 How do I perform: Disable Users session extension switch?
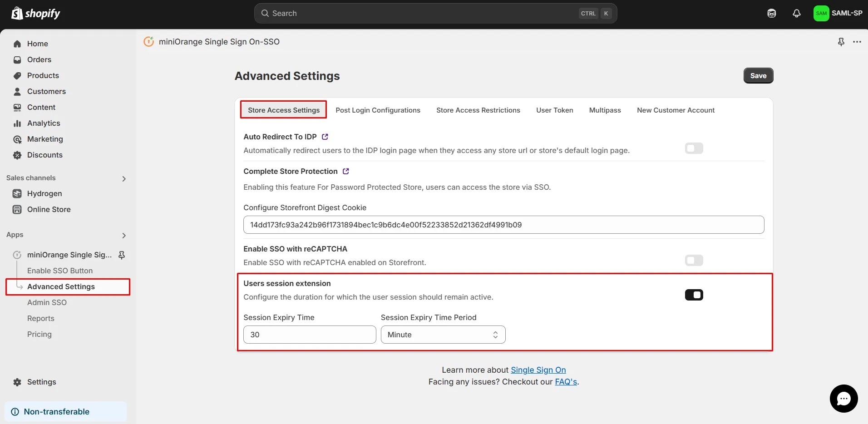tap(694, 295)
